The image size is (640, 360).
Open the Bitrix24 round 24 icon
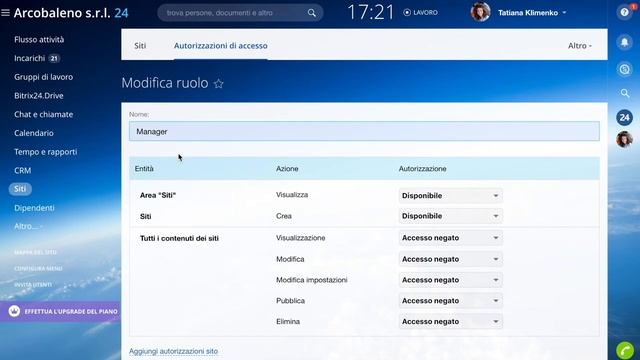click(624, 118)
